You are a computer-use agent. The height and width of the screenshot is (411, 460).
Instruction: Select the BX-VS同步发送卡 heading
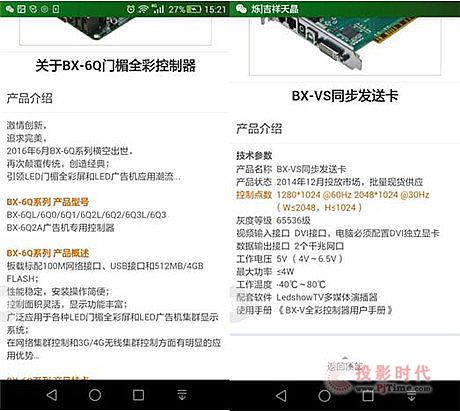click(345, 96)
